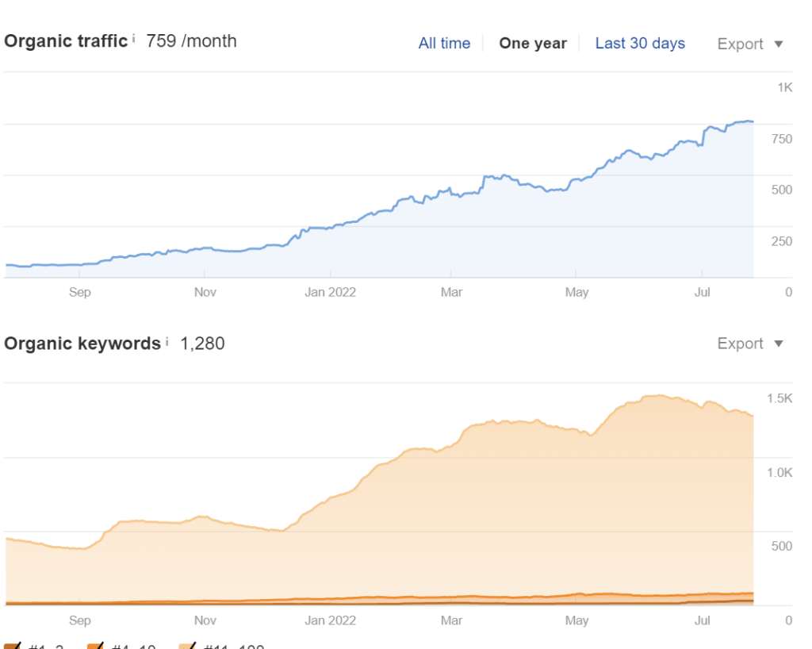Click the 1,280 keywords count
The image size is (812, 649).
202,344
